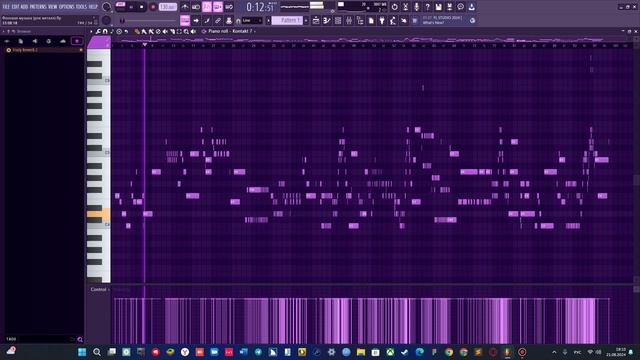Adjust the master pitch knob
The width and height of the screenshot is (640, 360).
point(107,20)
